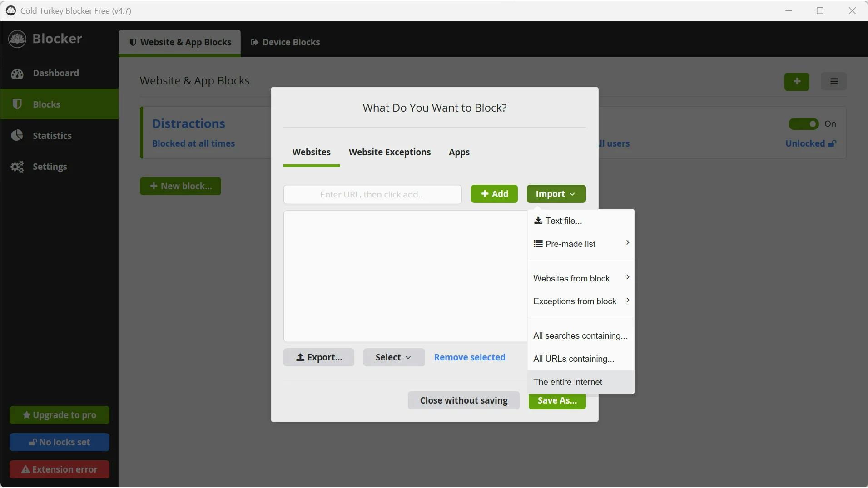Click the Export... button

(319, 357)
